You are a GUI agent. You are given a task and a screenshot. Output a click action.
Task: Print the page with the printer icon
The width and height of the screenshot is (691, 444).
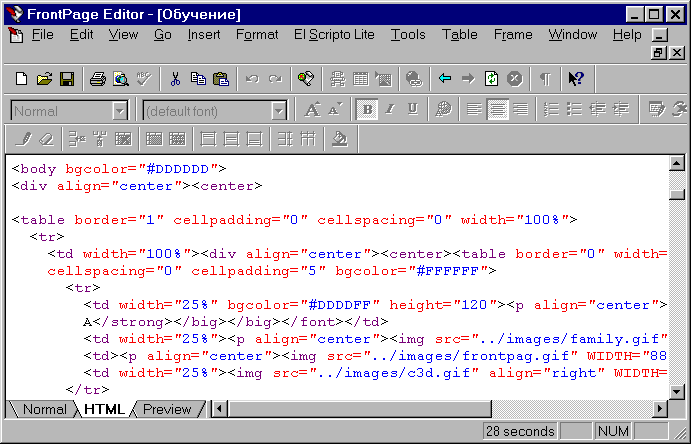tap(98, 78)
